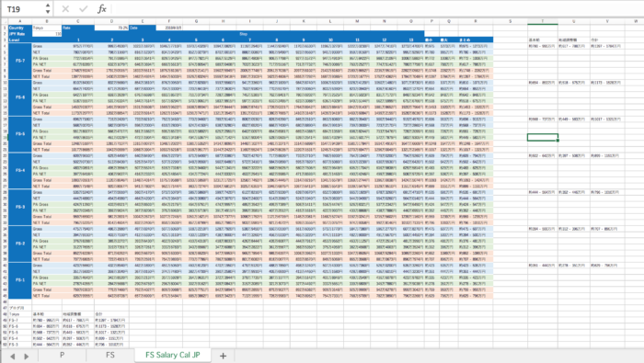Switch to the FS sheet tab
Image resolution: width=644 pixels, height=363 pixels.
(x=110, y=356)
